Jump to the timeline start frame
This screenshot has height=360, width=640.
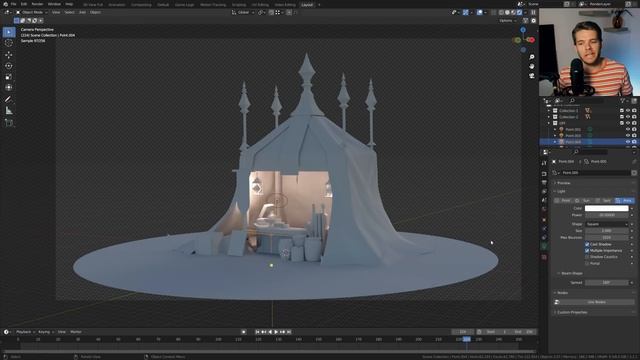point(257,332)
